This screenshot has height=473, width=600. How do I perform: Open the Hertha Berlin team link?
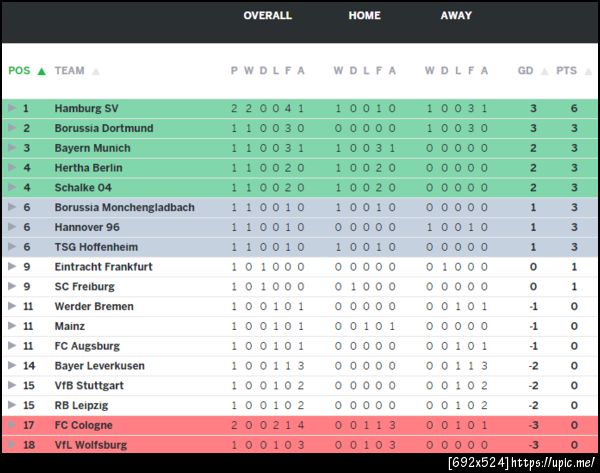(x=89, y=168)
